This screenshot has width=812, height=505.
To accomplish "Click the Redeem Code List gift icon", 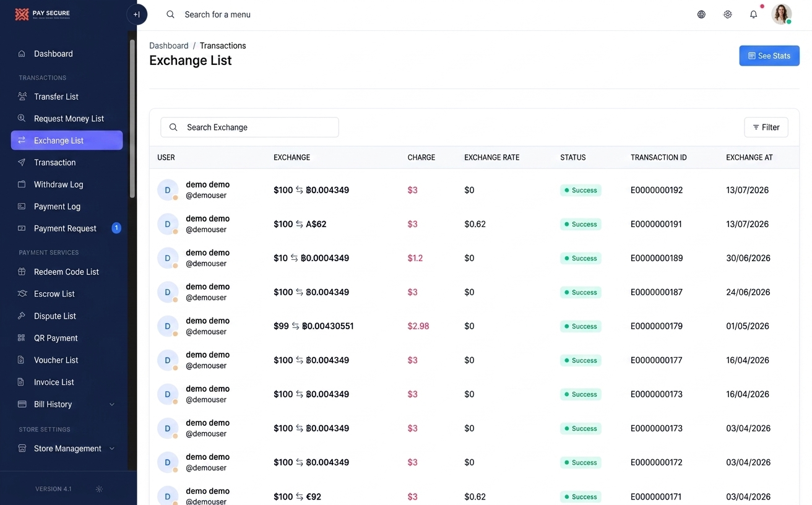I will 22,272.
